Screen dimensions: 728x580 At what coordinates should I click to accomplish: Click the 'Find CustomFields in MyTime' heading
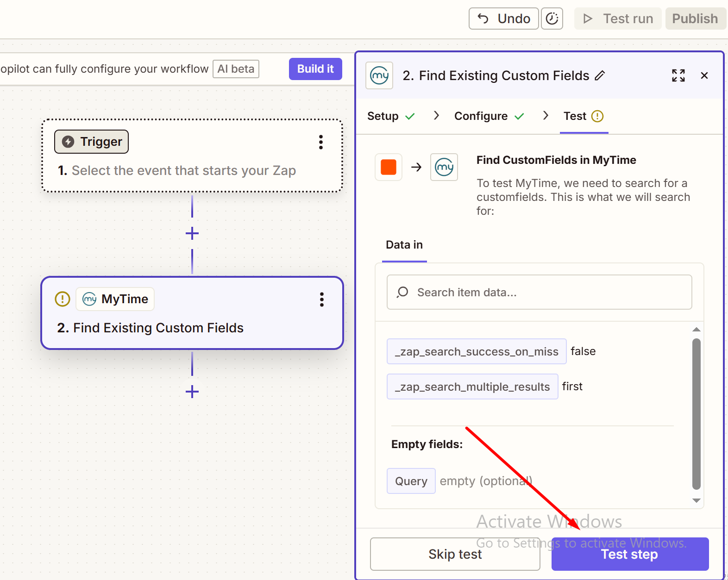556,160
